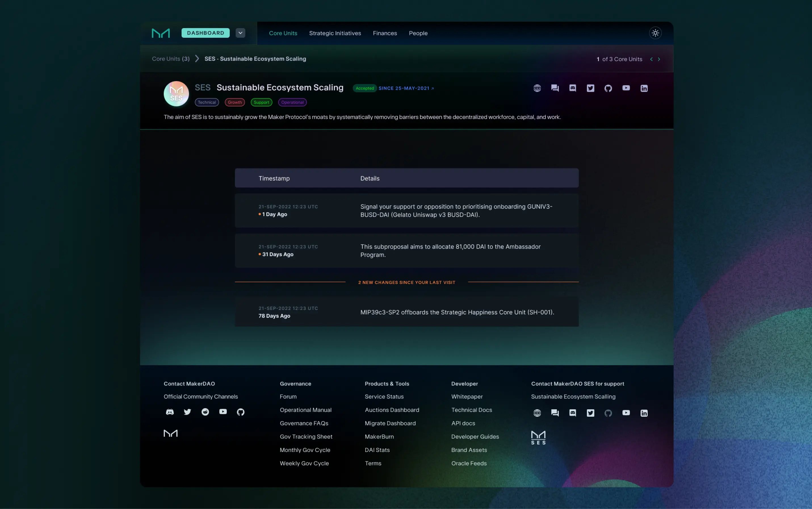Go to next core unit arrow
Viewport: 812px width, 509px height.
click(659, 59)
